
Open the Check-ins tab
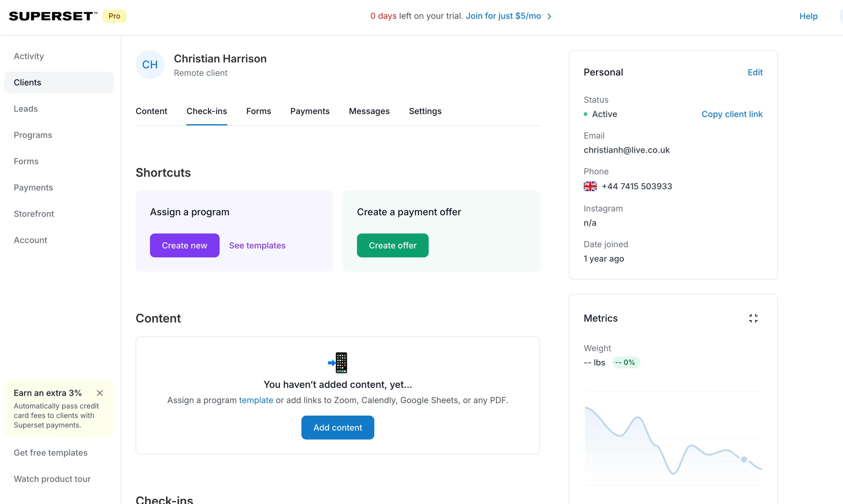coord(207,111)
